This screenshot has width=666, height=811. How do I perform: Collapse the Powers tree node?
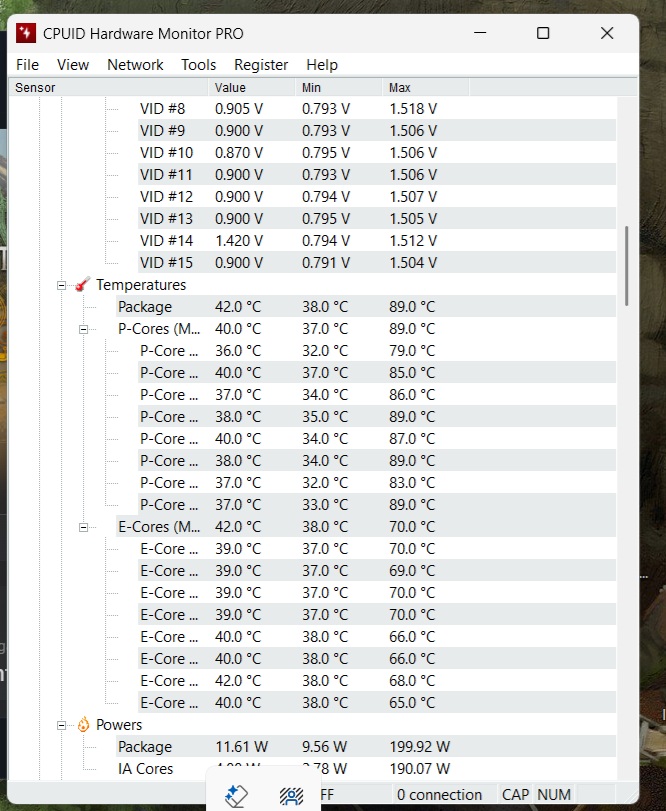pyautogui.click(x=62, y=725)
